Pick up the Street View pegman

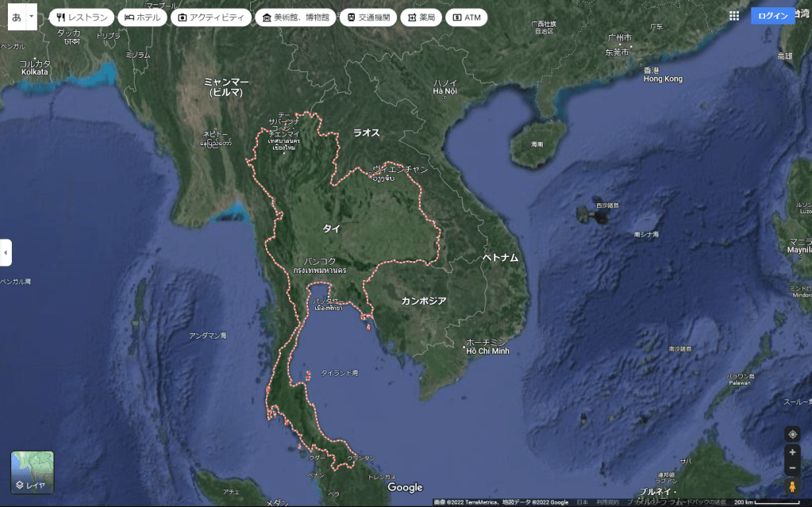pyautogui.click(x=792, y=486)
